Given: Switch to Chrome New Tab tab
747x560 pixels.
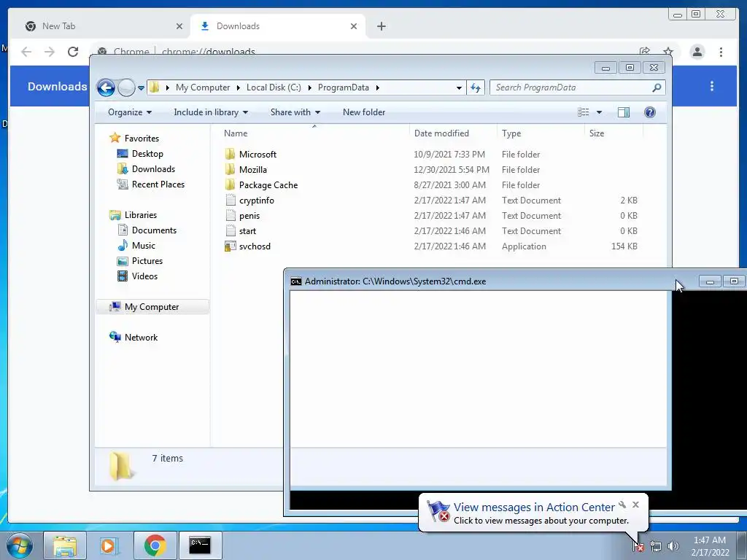Looking at the screenshot, I should [104, 26].
